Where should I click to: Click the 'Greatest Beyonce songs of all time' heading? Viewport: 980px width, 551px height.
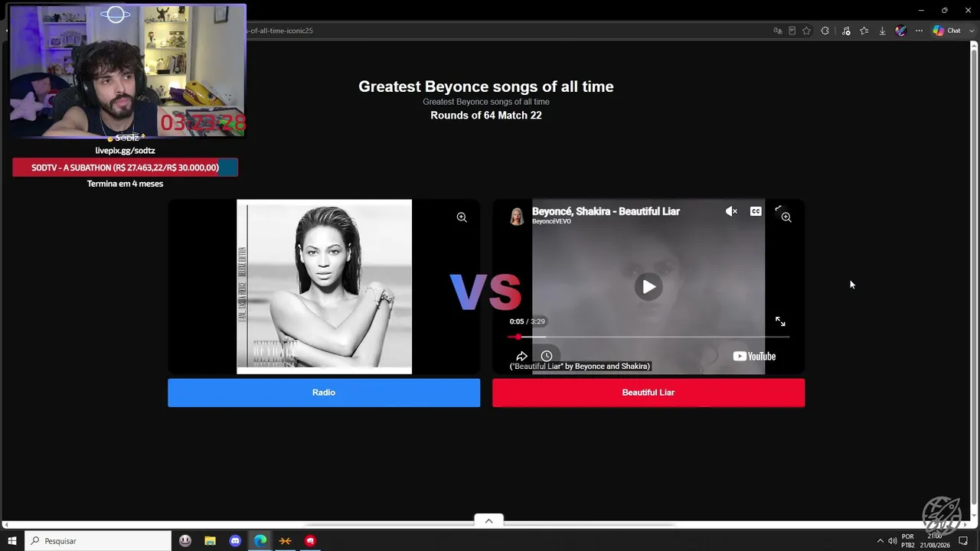[486, 86]
